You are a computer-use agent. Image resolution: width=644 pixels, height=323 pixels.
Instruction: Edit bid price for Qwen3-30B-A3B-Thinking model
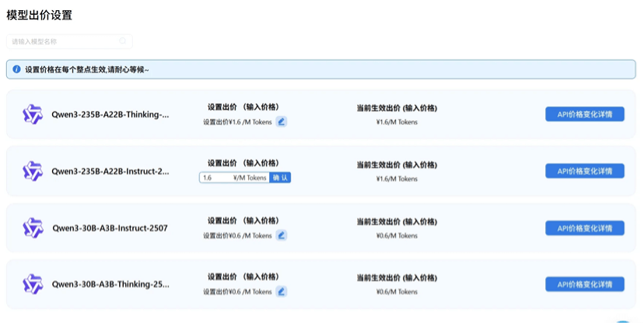tap(282, 291)
